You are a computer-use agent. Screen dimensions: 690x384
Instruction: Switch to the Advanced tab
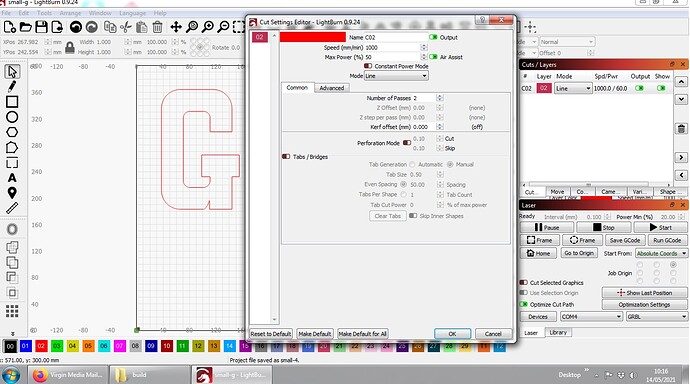332,88
